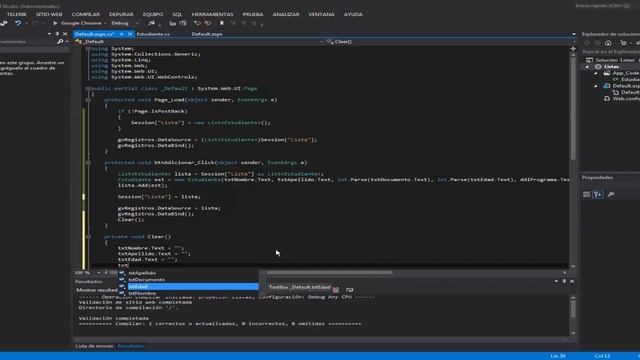The width and height of the screenshot is (640, 360).
Task: Open the SQL menu
Action: (177, 14)
